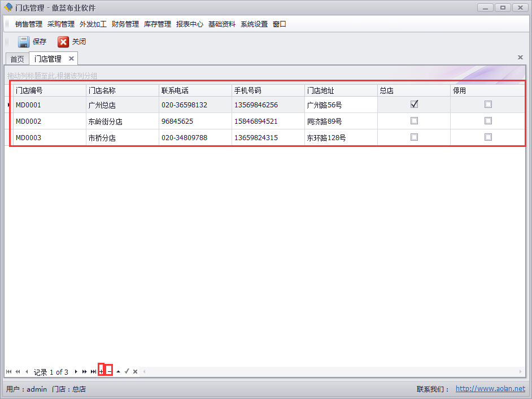Open the 库存管理 menu
The height and width of the screenshot is (399, 532).
158,24
